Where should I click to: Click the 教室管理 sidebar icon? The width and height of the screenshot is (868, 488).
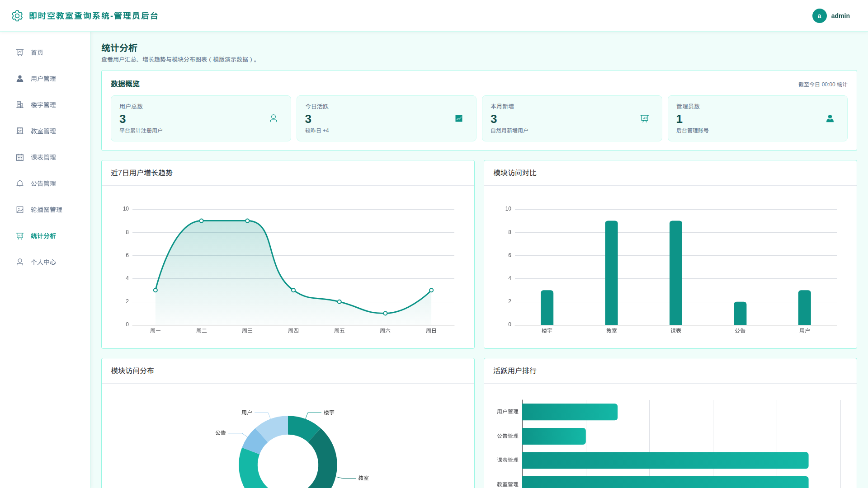(20, 131)
